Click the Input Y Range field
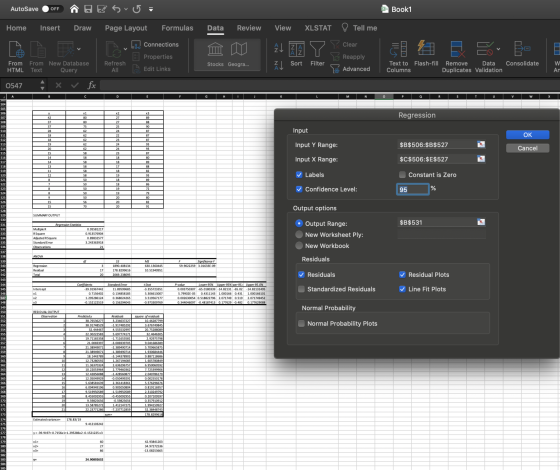Screen dimensions: 560x470 click(x=436, y=145)
